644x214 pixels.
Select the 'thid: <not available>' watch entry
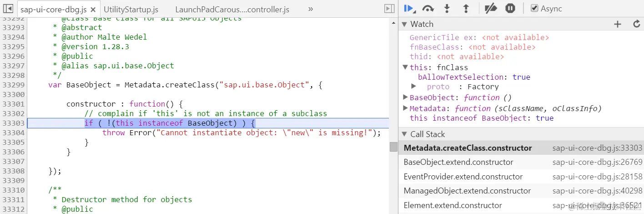(x=457, y=56)
